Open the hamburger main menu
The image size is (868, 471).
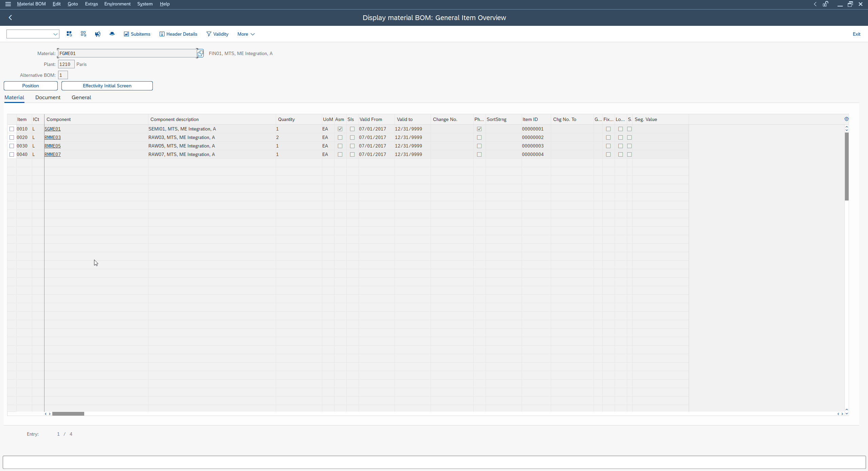point(8,4)
